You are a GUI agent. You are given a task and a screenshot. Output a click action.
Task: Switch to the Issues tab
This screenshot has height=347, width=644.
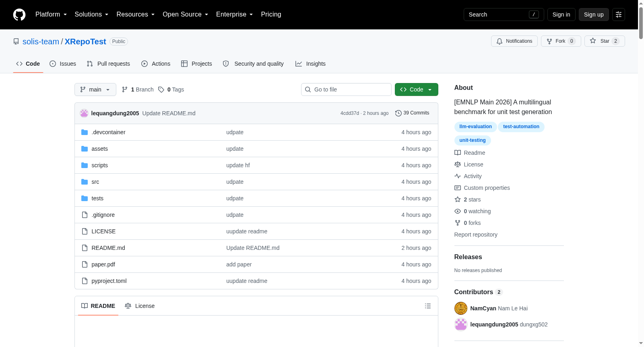[63, 64]
